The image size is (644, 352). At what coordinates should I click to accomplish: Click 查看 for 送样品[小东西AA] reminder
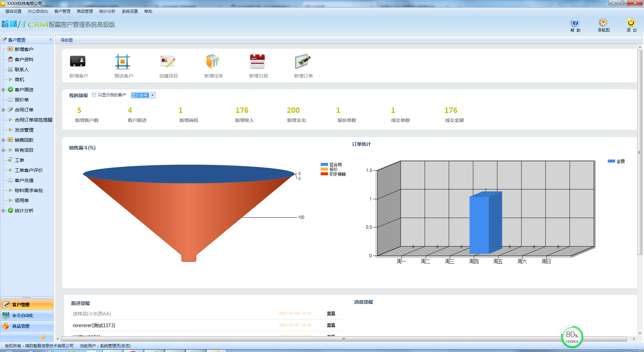pos(331,313)
